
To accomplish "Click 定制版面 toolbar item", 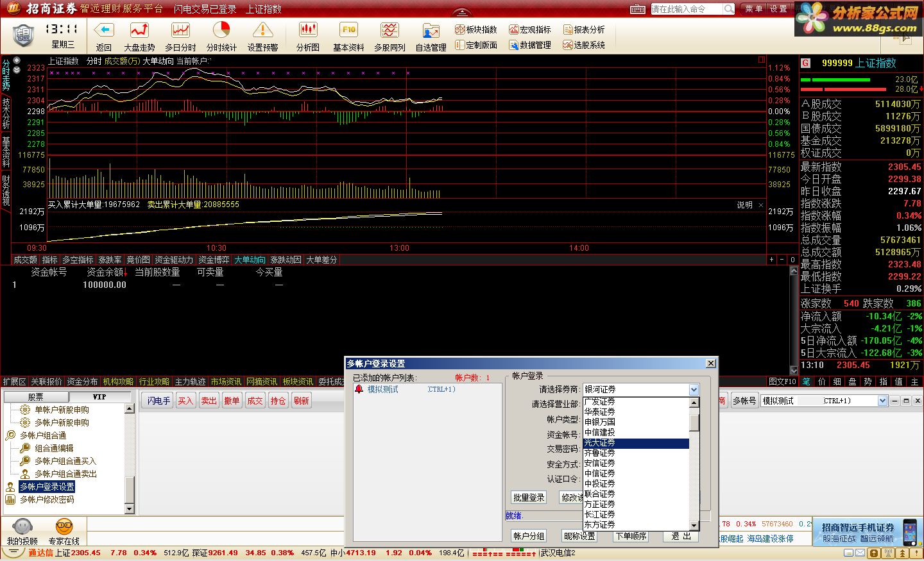I will 476,45.
